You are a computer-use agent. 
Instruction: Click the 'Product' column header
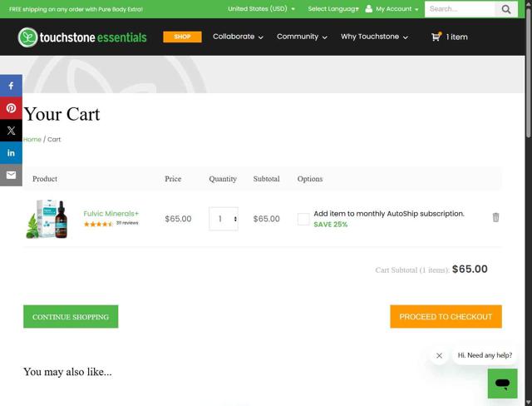click(x=45, y=179)
